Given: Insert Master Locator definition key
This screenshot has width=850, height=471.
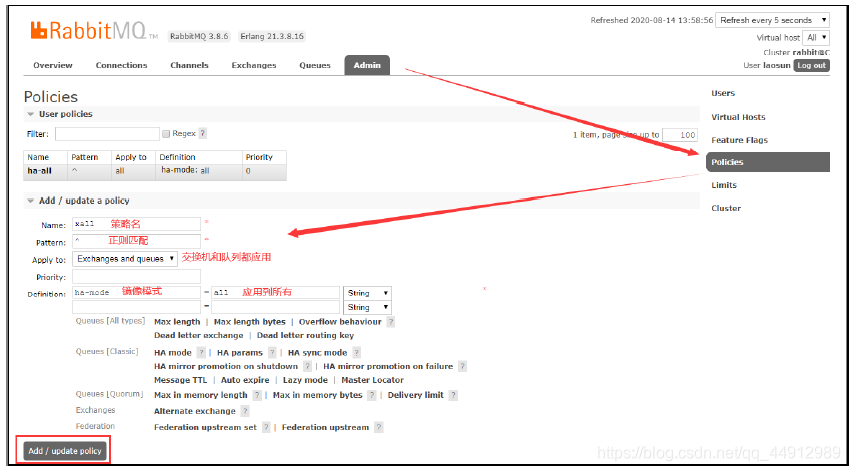Looking at the screenshot, I should tap(372, 380).
